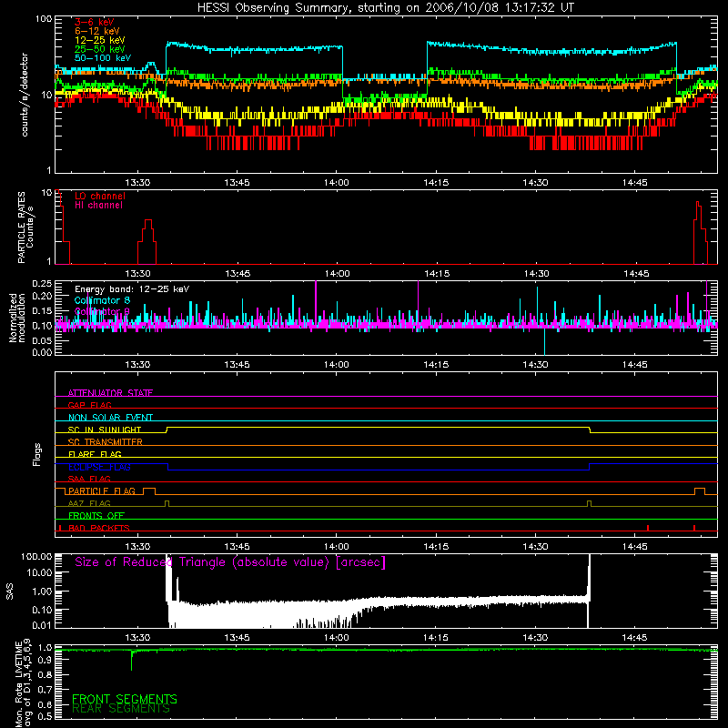This screenshot has width=728, height=728.
Task: Click the 0.05 tick on modulation axis
Action: tap(42, 340)
